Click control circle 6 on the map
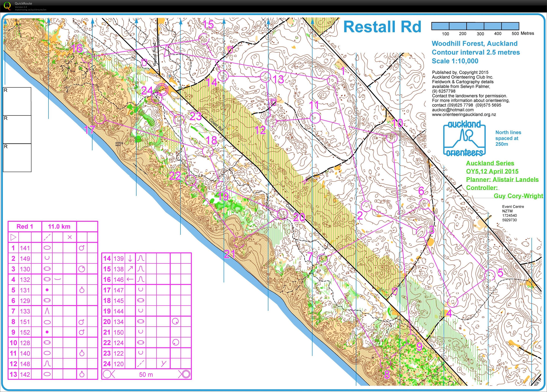The height and width of the screenshot is (392, 547). (x=425, y=204)
